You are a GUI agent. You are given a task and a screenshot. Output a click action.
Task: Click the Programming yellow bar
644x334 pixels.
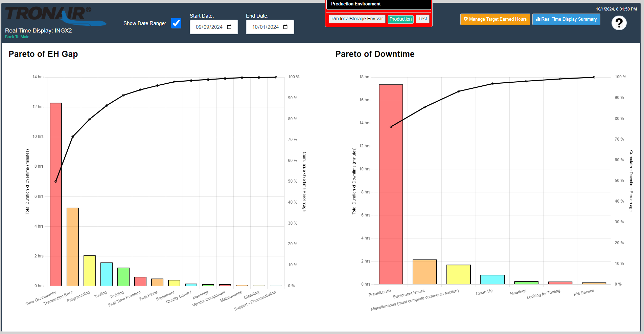click(x=90, y=271)
